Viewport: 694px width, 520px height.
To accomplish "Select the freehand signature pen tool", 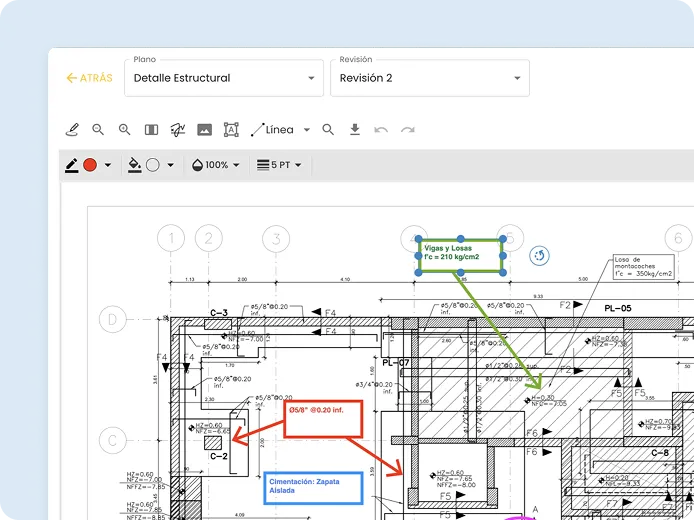I will click(72, 130).
